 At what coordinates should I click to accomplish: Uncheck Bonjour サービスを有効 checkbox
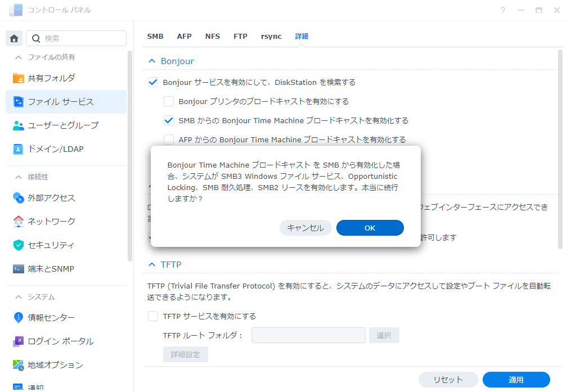point(153,82)
